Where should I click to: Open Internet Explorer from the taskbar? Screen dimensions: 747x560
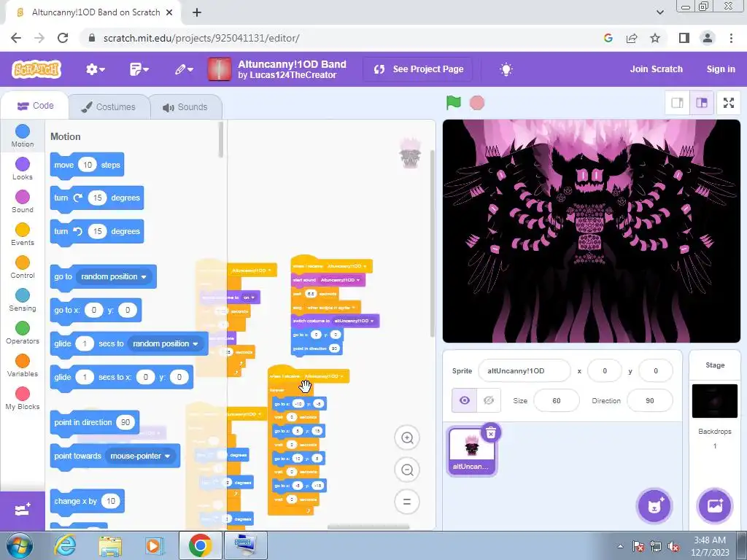[x=65, y=545]
